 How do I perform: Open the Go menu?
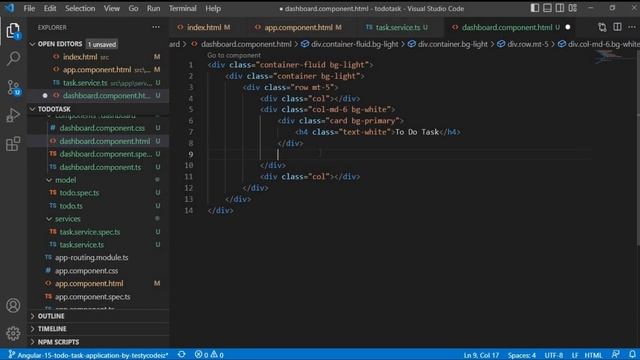point(133,9)
